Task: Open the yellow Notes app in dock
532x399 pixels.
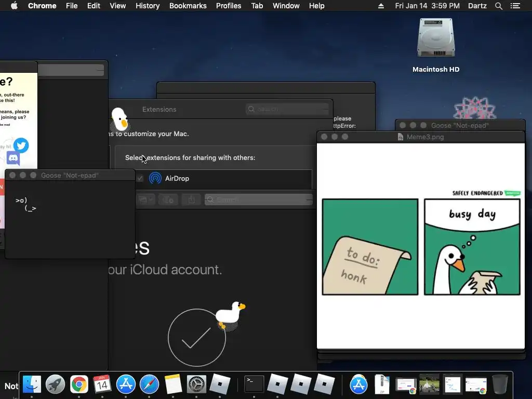Action: [x=173, y=384]
